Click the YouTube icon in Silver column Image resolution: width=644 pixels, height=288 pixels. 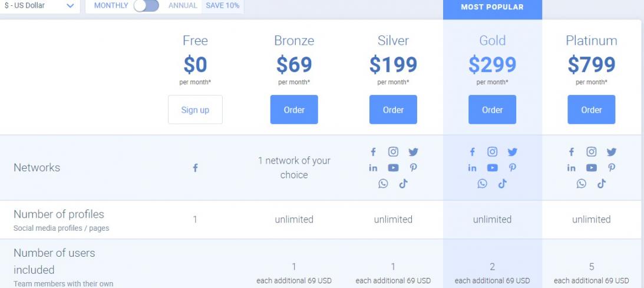(x=393, y=168)
